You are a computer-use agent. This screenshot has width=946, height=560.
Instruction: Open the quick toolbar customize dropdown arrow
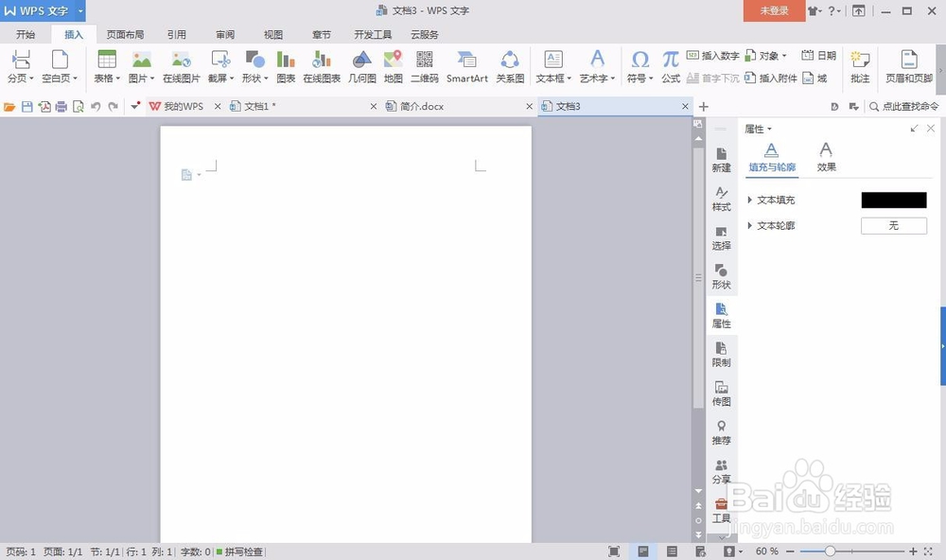tap(135, 106)
